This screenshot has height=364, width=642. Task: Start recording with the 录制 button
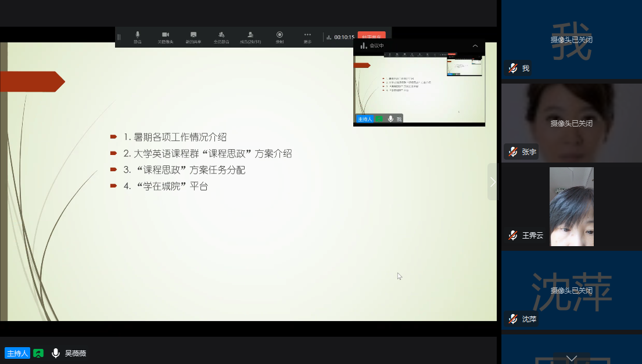pyautogui.click(x=279, y=37)
